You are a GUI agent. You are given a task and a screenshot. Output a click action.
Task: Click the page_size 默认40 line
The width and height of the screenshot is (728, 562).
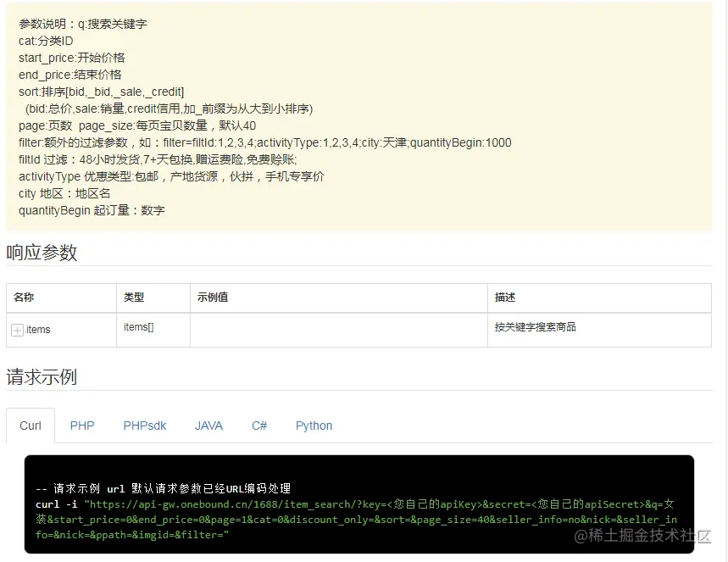pos(137,125)
